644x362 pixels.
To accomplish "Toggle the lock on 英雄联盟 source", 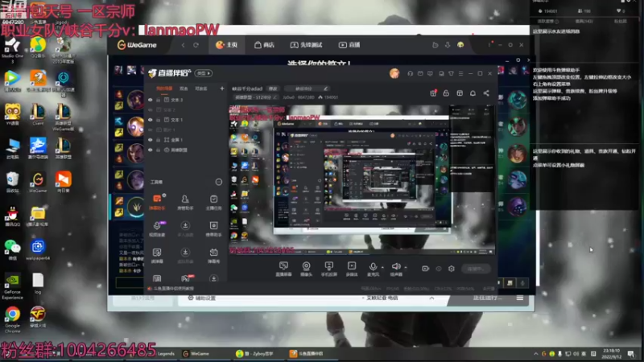I will point(158,150).
